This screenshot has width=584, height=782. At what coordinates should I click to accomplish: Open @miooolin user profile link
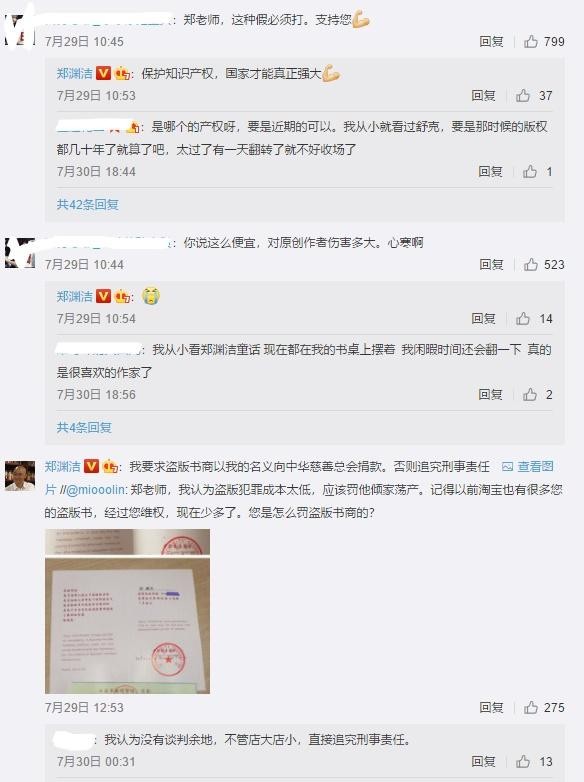pyautogui.click(x=96, y=490)
